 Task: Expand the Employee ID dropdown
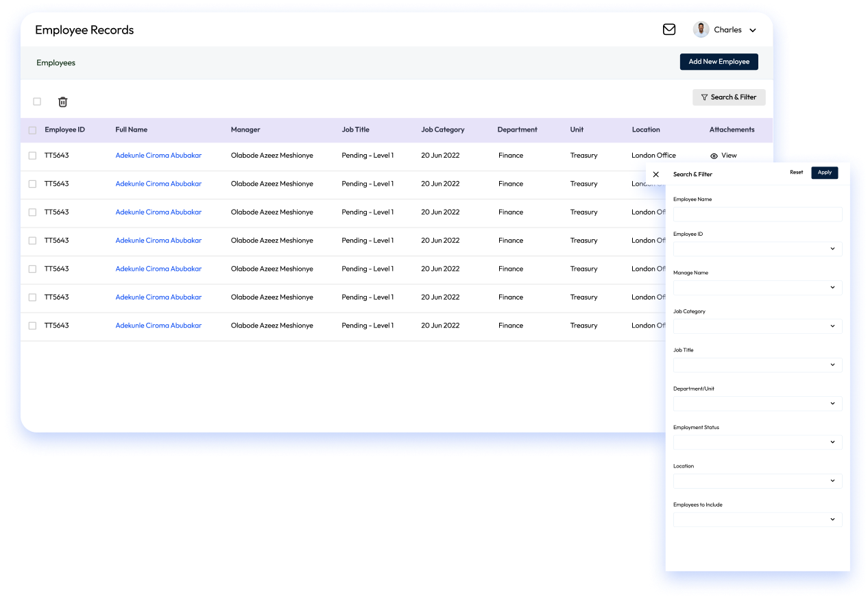[x=758, y=249]
